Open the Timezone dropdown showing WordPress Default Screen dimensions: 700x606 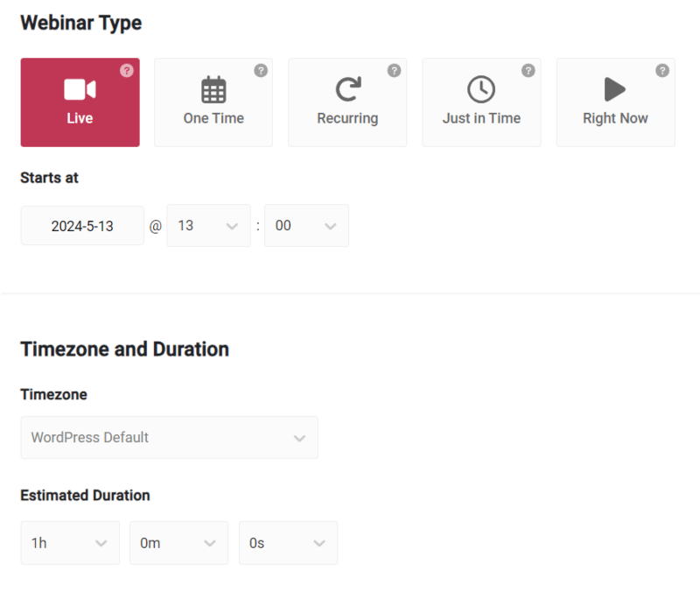tap(169, 437)
